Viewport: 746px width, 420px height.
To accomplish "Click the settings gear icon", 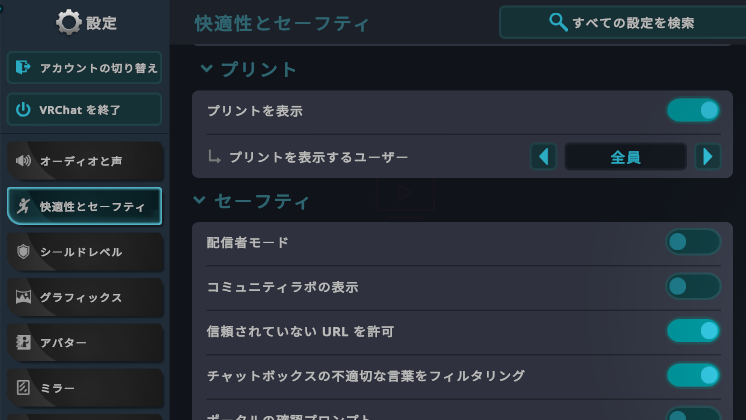I will pyautogui.click(x=69, y=22).
